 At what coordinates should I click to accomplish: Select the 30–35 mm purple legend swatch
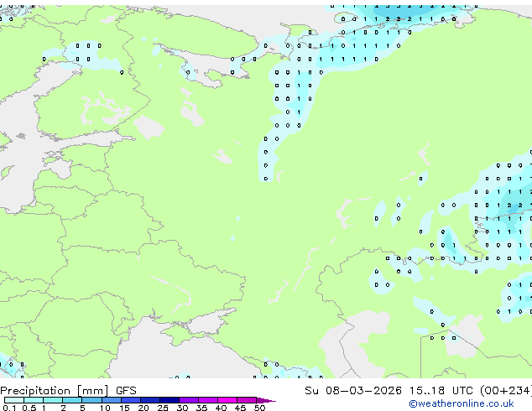click(x=189, y=400)
